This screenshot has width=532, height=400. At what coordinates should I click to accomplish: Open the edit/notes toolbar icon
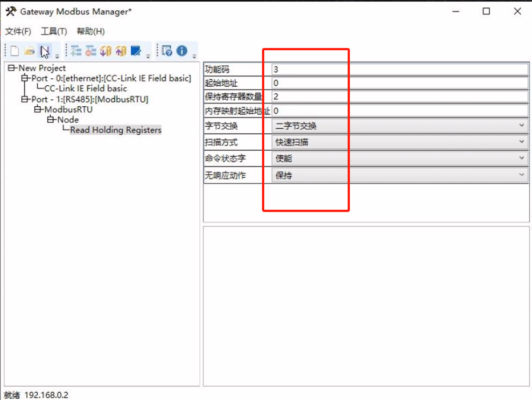coord(136,51)
